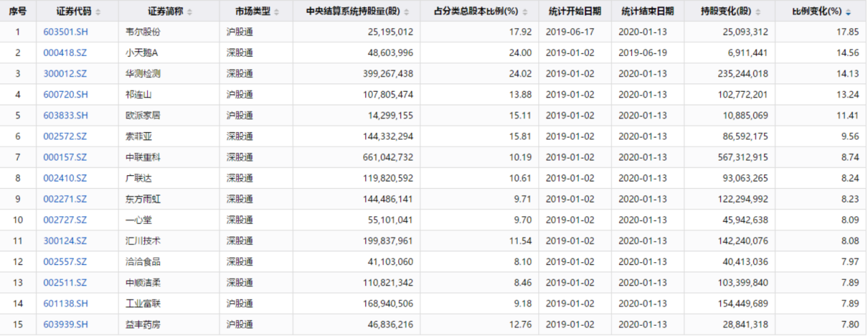Sort by 占分类总股本比例 column arrows

tap(526, 12)
